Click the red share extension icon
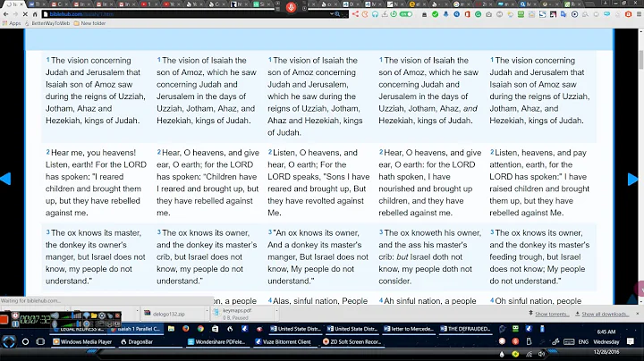Screen dimensions: 644x361 pos(355,14)
